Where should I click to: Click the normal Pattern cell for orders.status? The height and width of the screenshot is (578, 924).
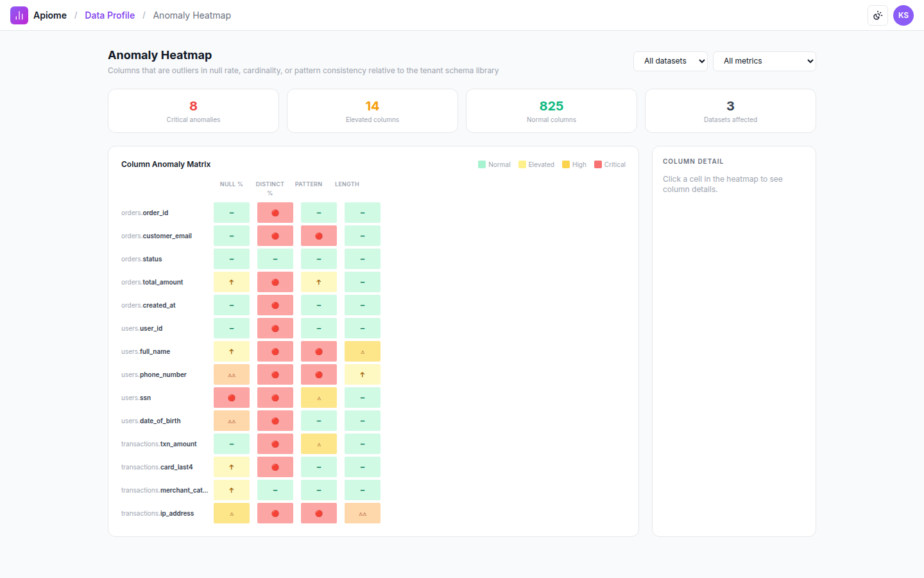[x=319, y=259]
